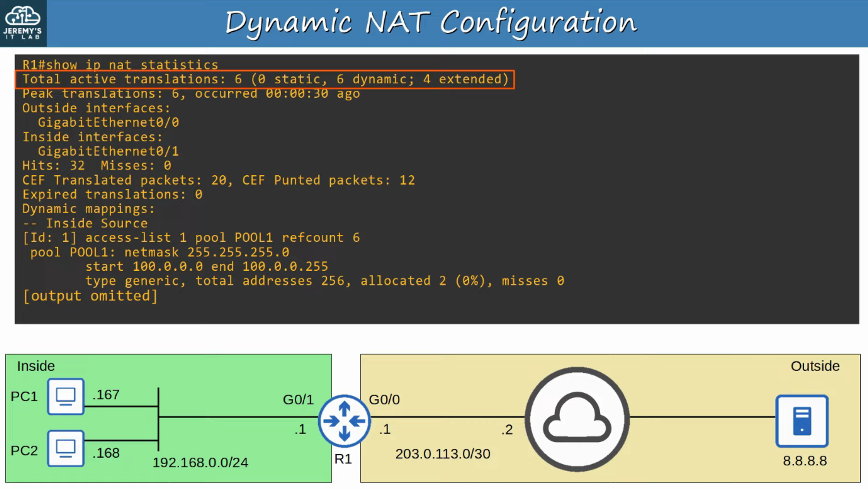Screen dimensions: 868x489
Task: Click the Inside zone label
Action: [x=36, y=366]
